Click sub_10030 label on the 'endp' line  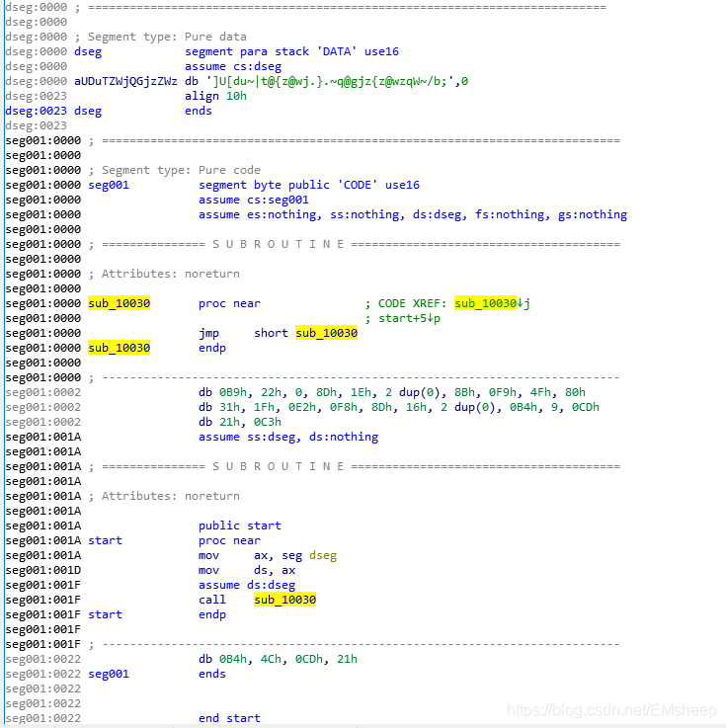[120, 348]
